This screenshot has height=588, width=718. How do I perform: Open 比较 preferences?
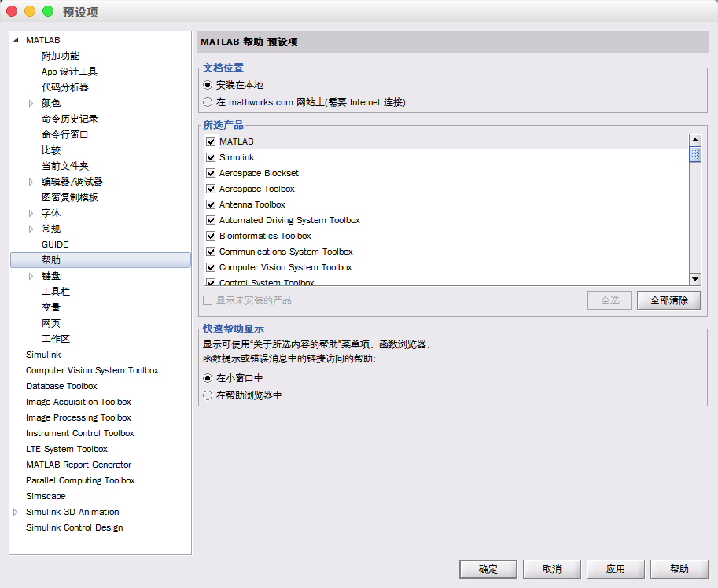[51, 151]
